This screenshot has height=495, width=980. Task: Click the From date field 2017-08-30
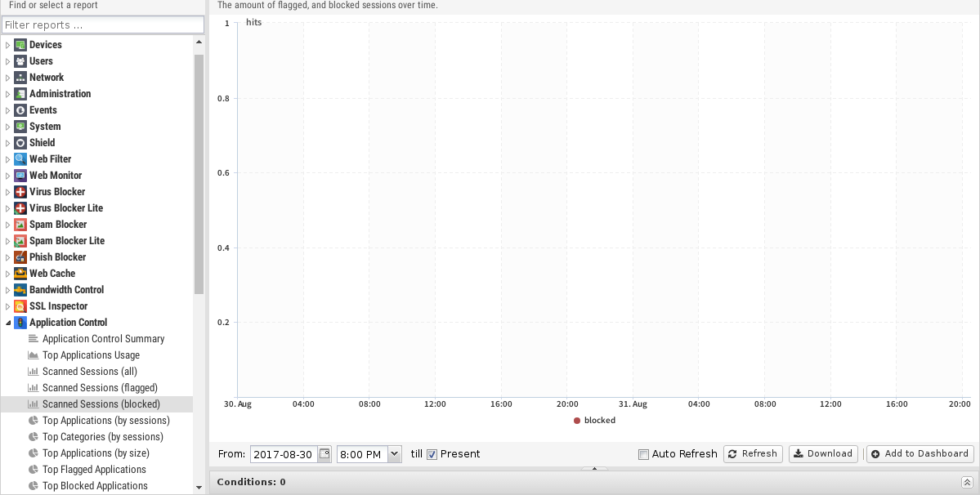pos(284,454)
